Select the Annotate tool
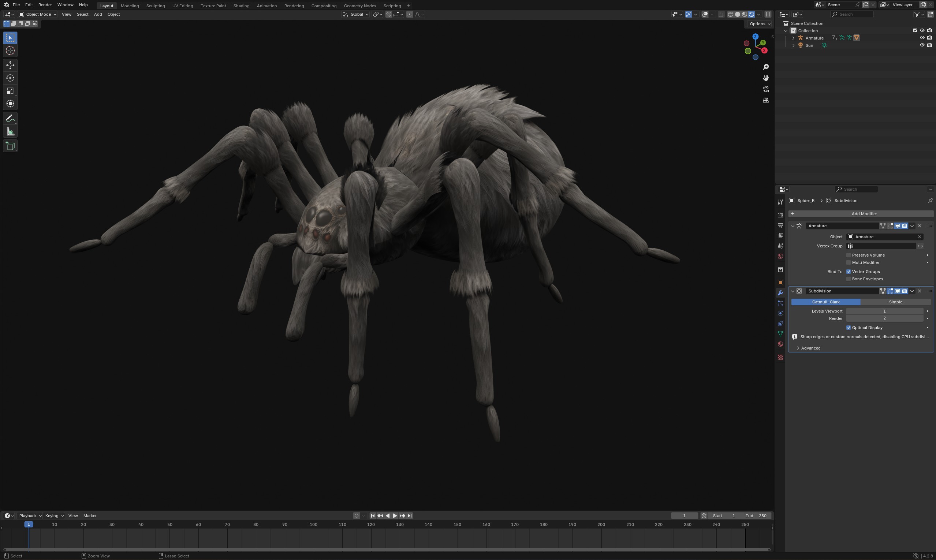936x560 pixels. coord(10,118)
